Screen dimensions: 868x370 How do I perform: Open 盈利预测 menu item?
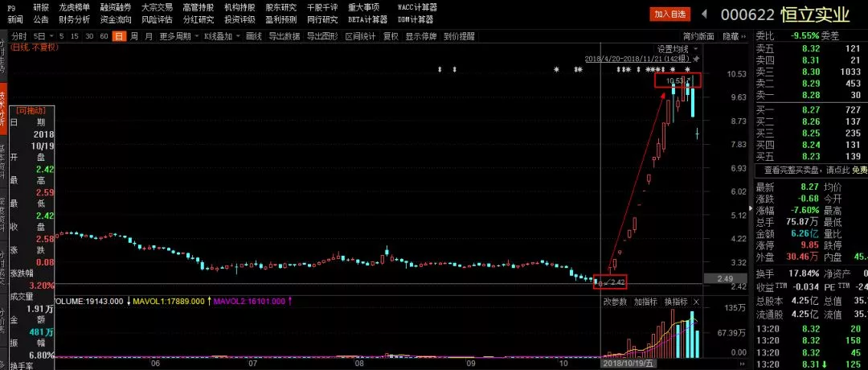pyautogui.click(x=281, y=20)
